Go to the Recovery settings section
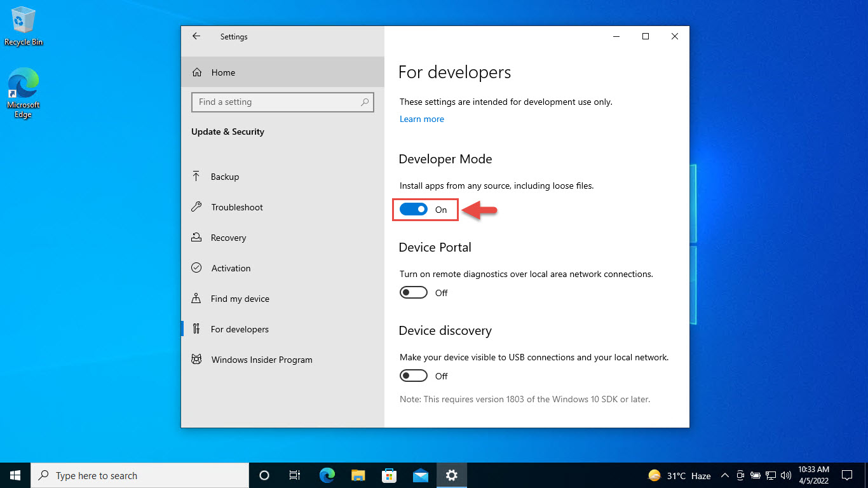This screenshot has width=868, height=488. pos(228,238)
